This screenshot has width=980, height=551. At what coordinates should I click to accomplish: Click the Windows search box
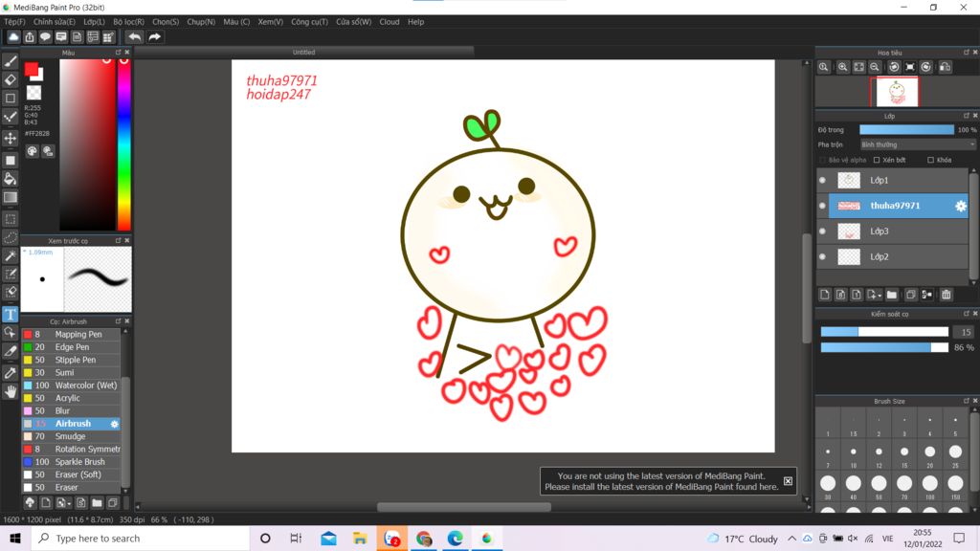[141, 539]
